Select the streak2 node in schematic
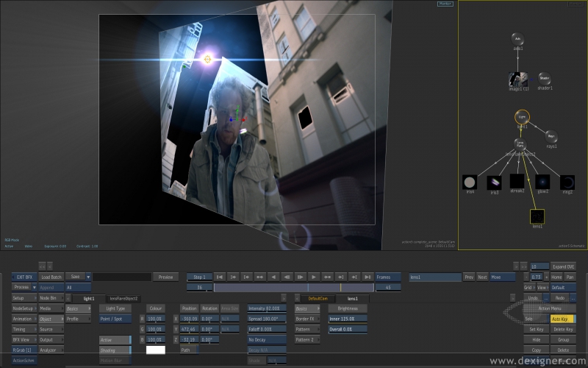This screenshot has width=588, height=368. [517, 181]
